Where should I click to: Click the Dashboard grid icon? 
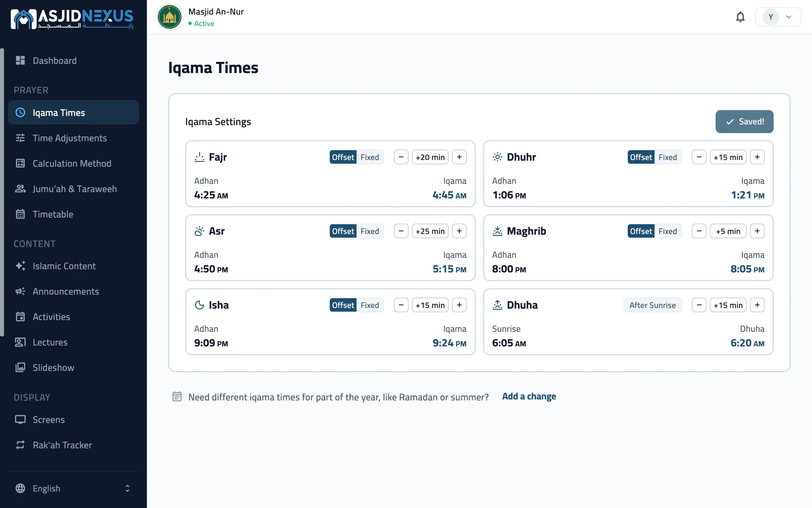tap(21, 60)
